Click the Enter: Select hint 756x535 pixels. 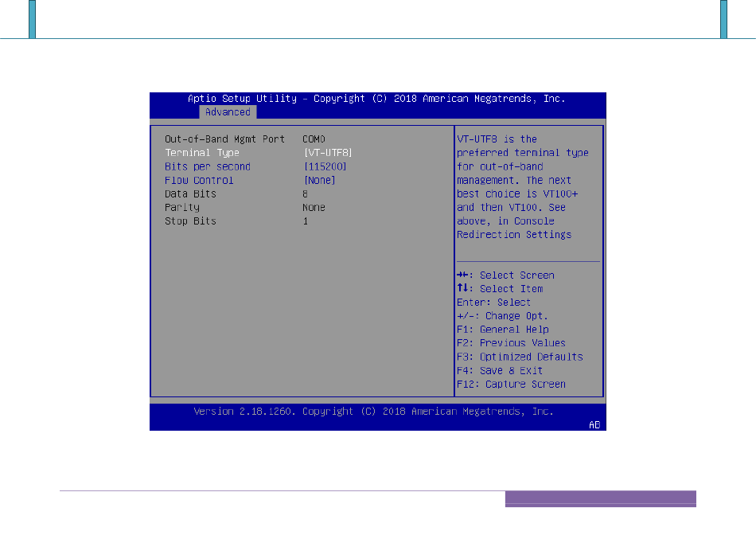(493, 303)
